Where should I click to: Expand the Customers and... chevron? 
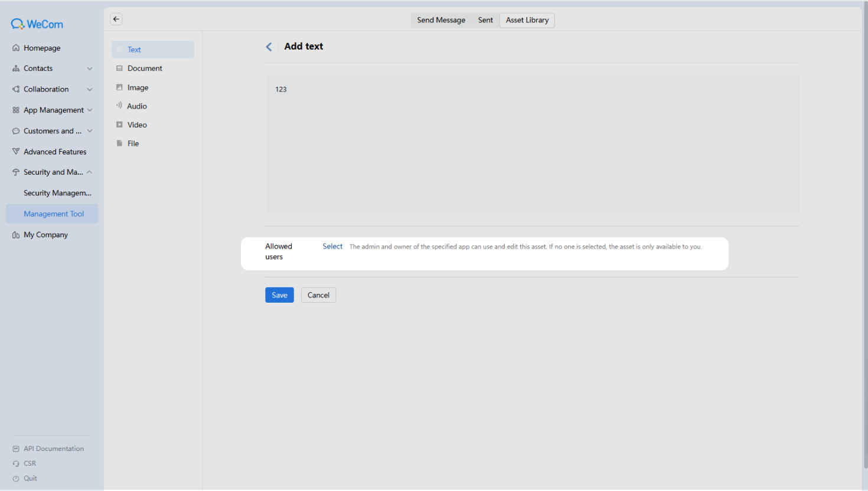pyautogui.click(x=90, y=131)
